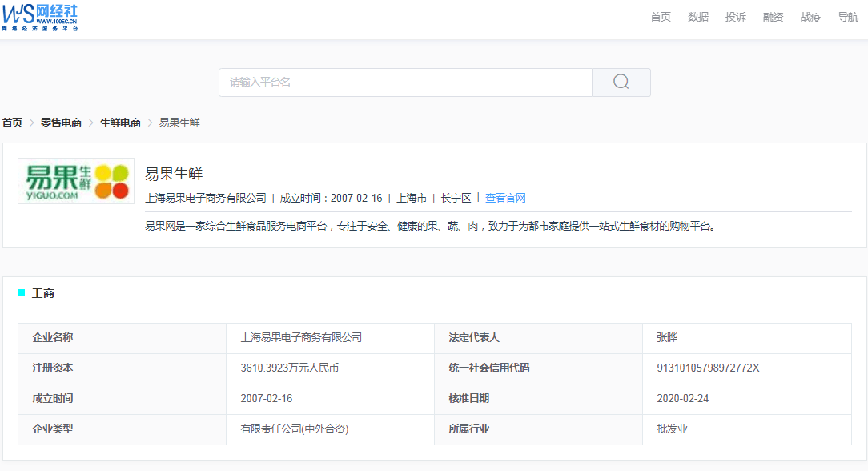Image resolution: width=868 pixels, height=471 pixels.
Task: Click the 易果网 description paragraph
Action: click(x=431, y=227)
